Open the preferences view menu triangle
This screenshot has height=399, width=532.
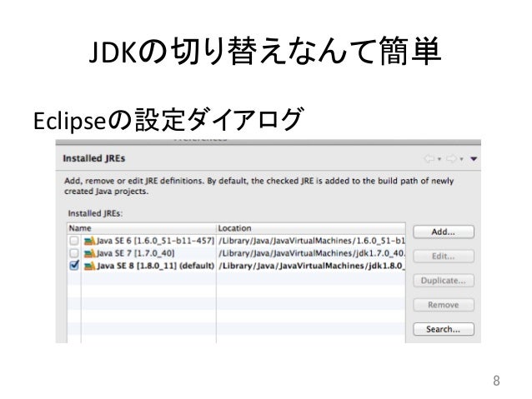point(474,158)
